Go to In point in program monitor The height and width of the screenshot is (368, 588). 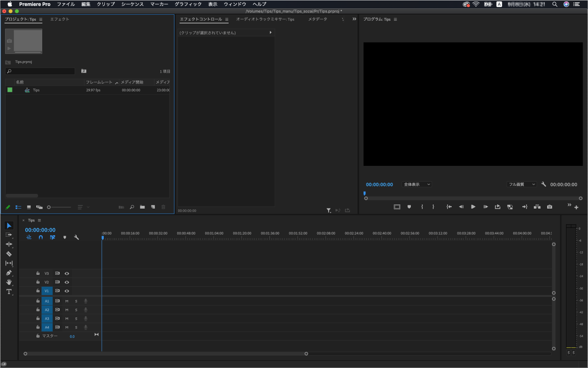449,207
